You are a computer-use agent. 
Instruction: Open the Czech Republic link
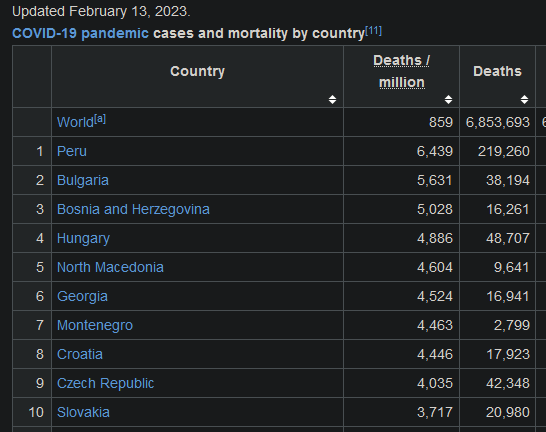tap(105, 383)
